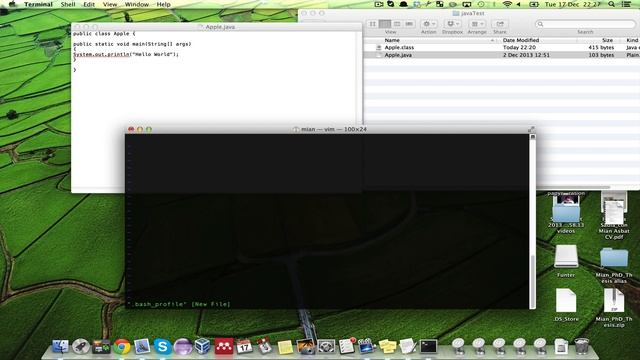Open Finder from the Dock
The image size is (640, 360).
point(60,346)
